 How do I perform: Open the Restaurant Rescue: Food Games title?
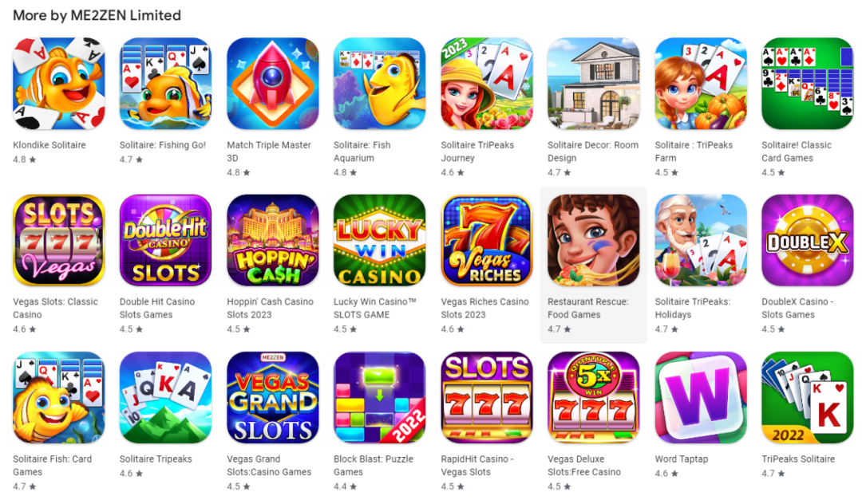pyautogui.click(x=587, y=308)
